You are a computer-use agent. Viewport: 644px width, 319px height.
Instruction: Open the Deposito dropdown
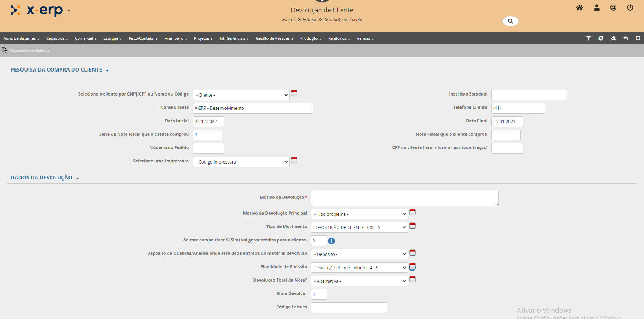(359, 254)
